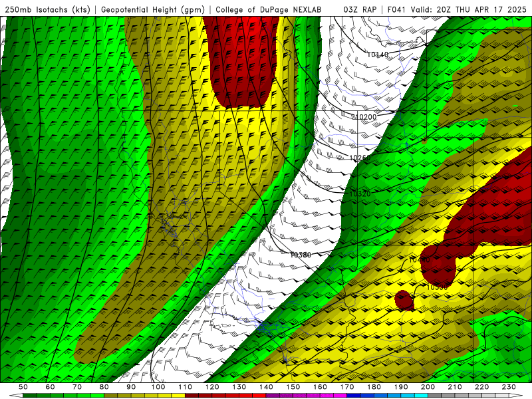The image size is (532, 399).
Task: Click the "College of DuPage NEXLAB" header text
Action: pos(269,9)
